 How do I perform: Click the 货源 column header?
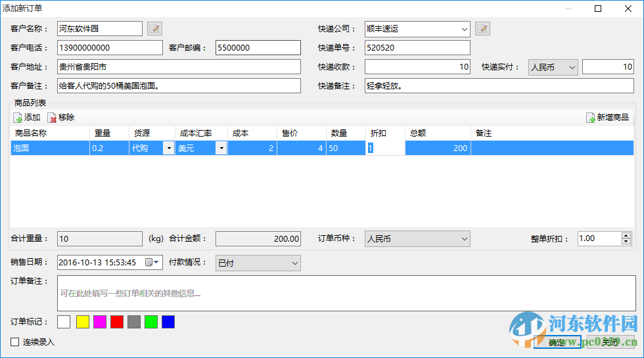pos(152,133)
